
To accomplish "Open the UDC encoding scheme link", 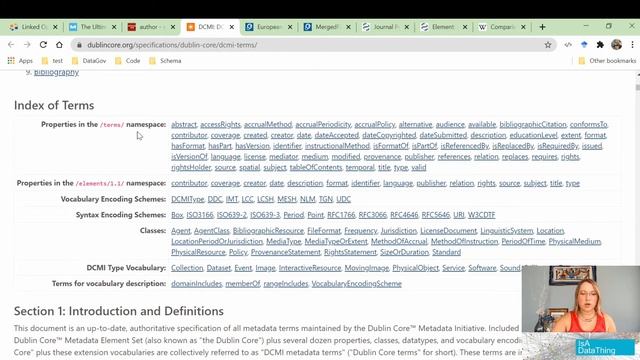I will tap(343, 199).
